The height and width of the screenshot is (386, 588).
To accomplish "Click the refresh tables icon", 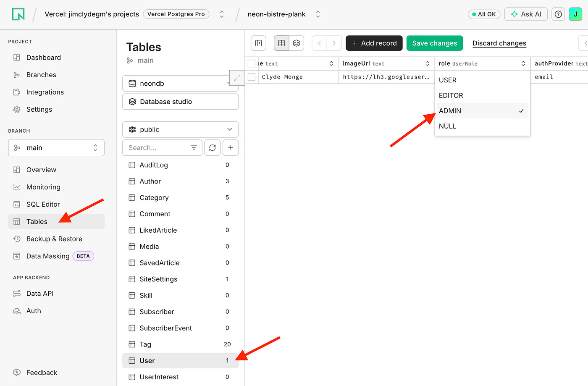I will click(213, 148).
